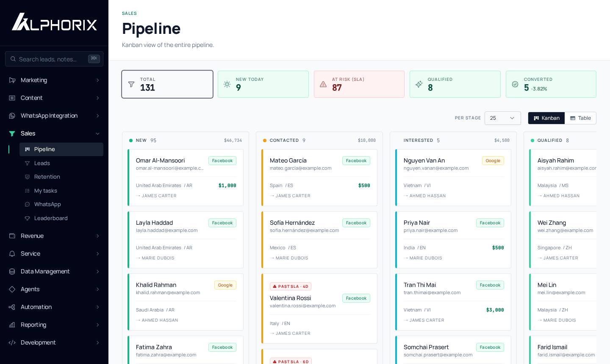Click the Search leads, notes input field
The image size is (610, 364).
54,59
